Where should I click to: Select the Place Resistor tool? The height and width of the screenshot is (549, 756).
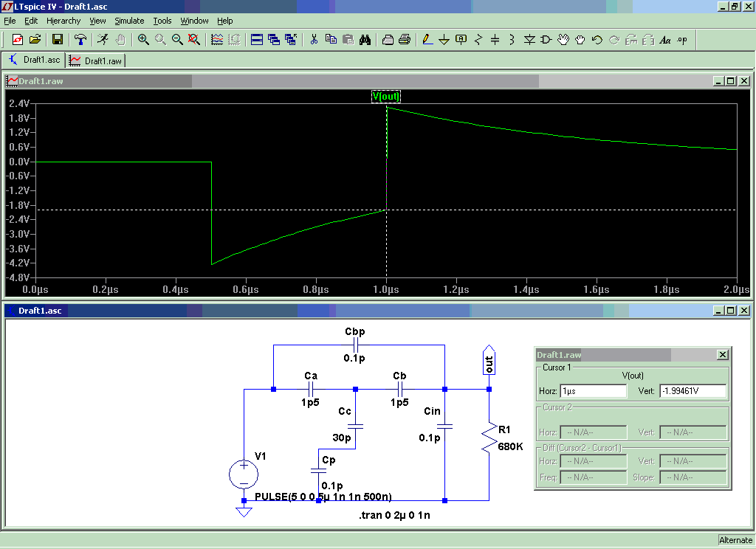[x=478, y=40]
